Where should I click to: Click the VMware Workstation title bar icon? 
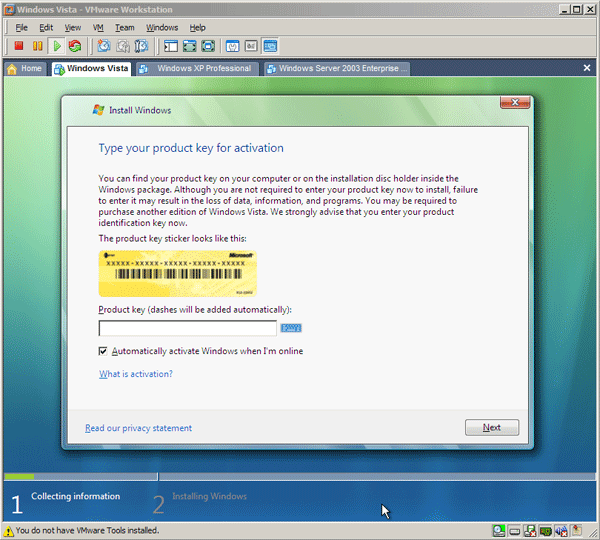9,9
